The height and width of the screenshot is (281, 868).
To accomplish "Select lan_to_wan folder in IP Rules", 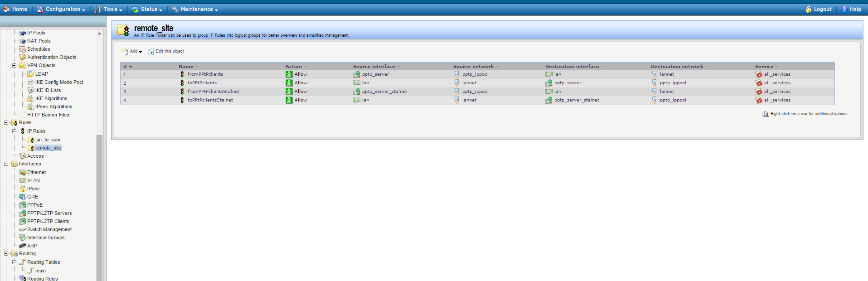I will (x=48, y=140).
